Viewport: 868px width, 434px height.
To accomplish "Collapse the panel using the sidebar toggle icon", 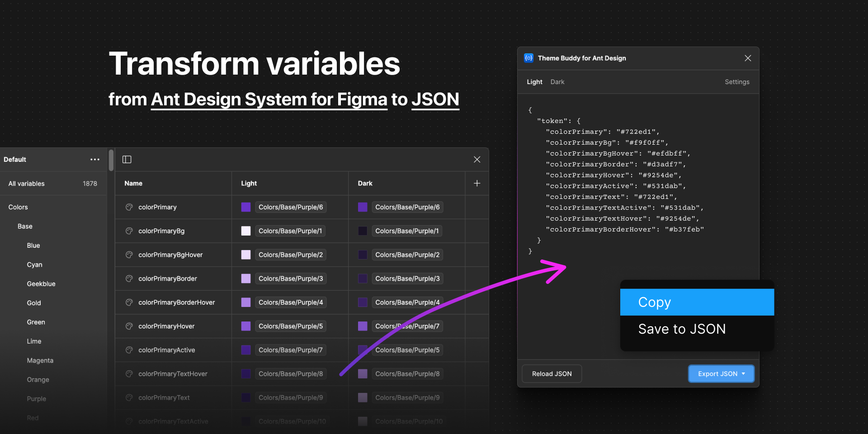I will pyautogui.click(x=127, y=159).
